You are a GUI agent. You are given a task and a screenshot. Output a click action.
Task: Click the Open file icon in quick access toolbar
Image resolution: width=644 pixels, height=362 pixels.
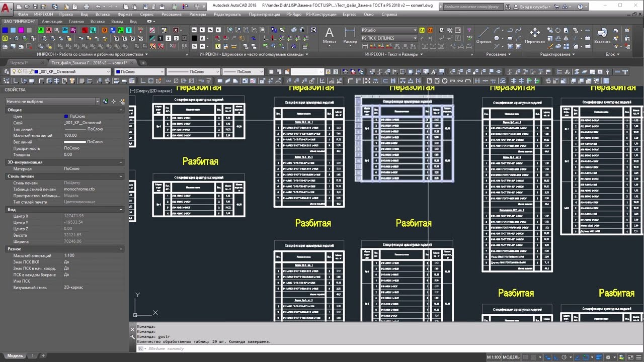click(x=27, y=6)
